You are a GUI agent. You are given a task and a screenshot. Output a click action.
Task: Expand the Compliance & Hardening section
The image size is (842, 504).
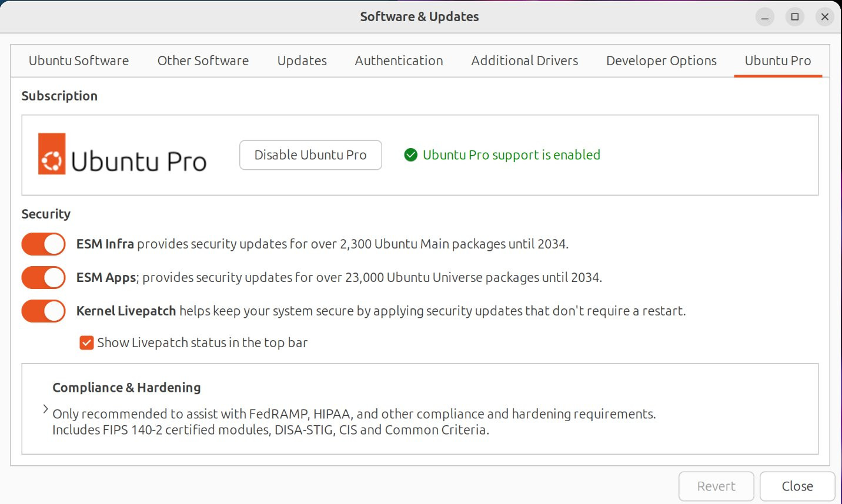click(45, 409)
